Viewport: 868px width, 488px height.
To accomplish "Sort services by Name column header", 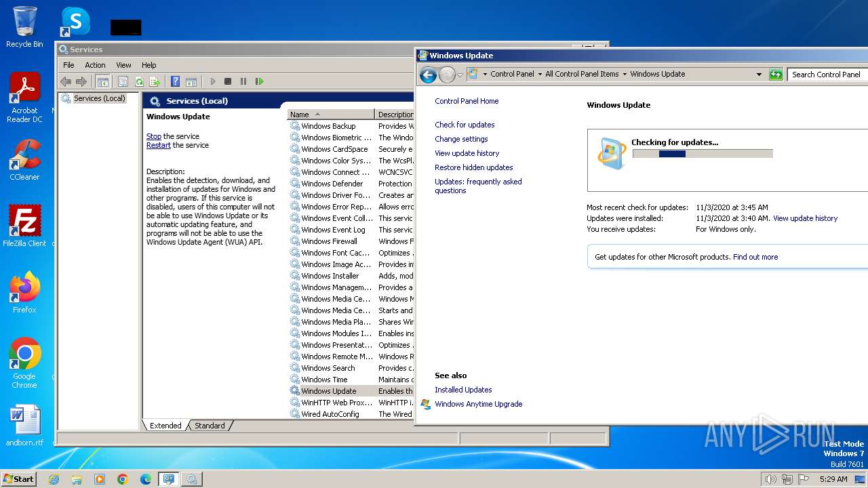I will pos(331,115).
